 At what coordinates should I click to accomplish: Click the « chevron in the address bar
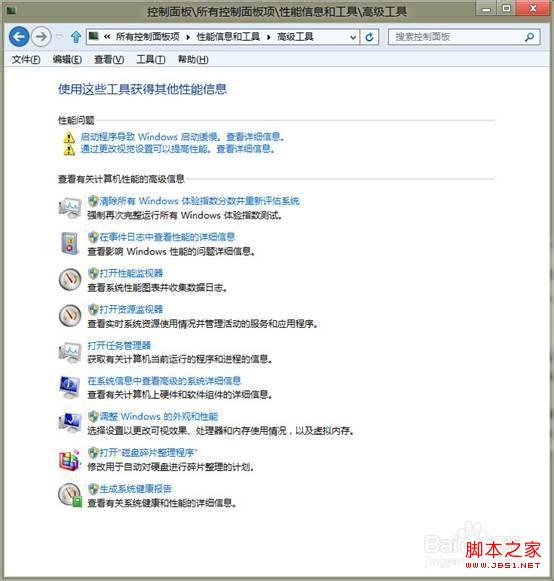click(107, 37)
